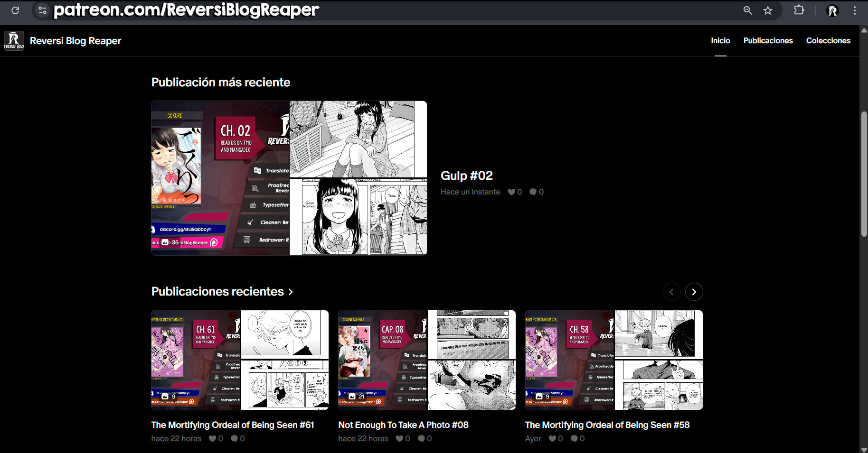The width and height of the screenshot is (868, 453).
Task: Click the scrollbar down arrow
Action: 864,449
